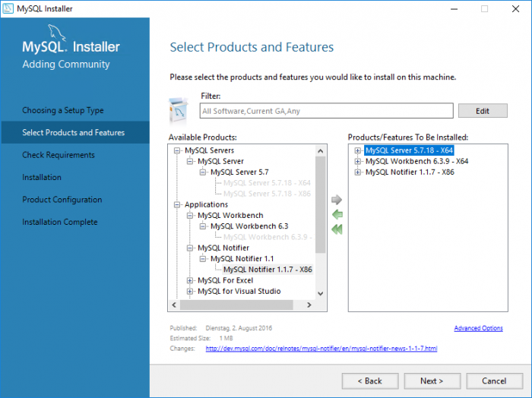Open the Advanced Options link
This screenshot has width=532, height=398.
[478, 328]
